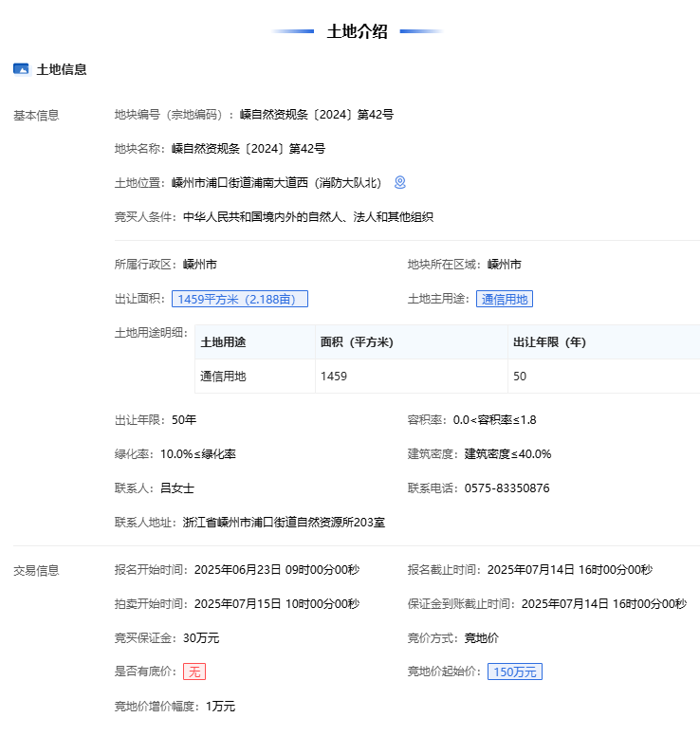Click the 150万元 starting price tag

pos(515,672)
